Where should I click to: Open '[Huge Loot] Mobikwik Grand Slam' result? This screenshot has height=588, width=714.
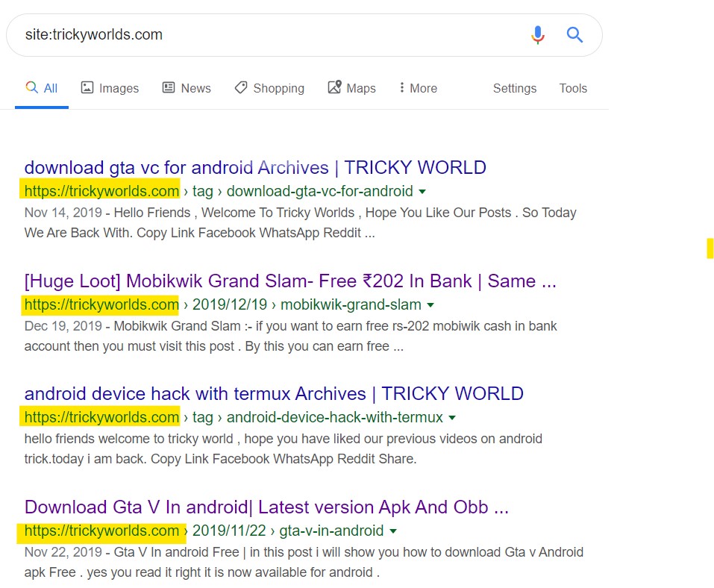[290, 281]
